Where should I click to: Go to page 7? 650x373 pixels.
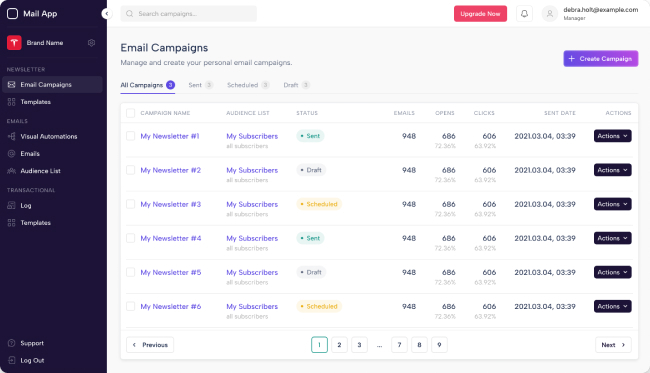point(399,345)
